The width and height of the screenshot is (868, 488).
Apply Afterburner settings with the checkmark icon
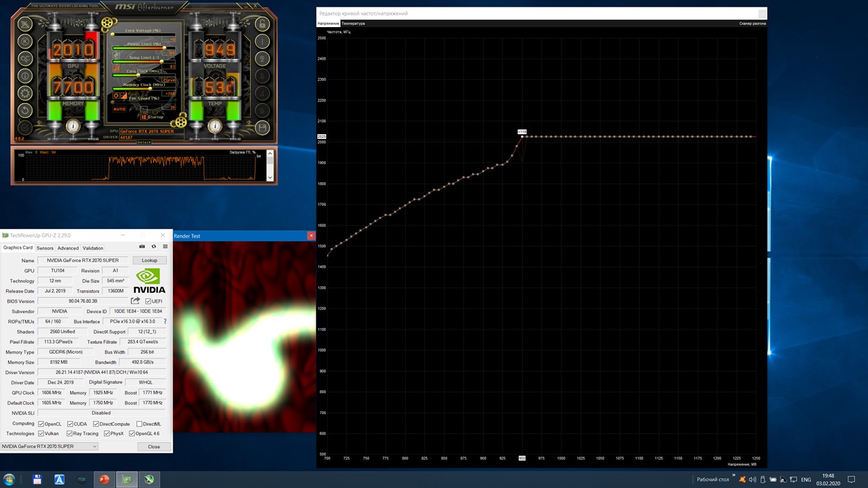25,127
